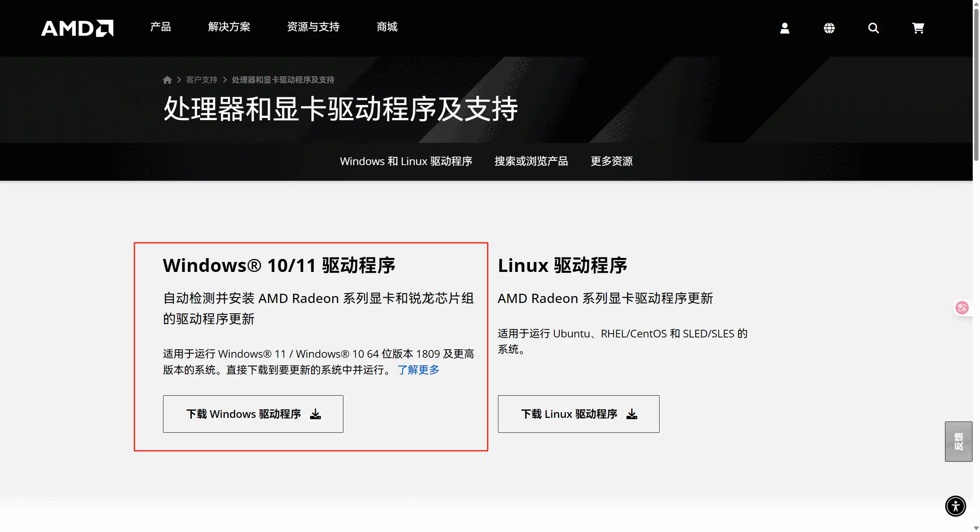Click 下载 Windows 驱动程序 button
This screenshot has height=532, width=980.
[x=253, y=414]
